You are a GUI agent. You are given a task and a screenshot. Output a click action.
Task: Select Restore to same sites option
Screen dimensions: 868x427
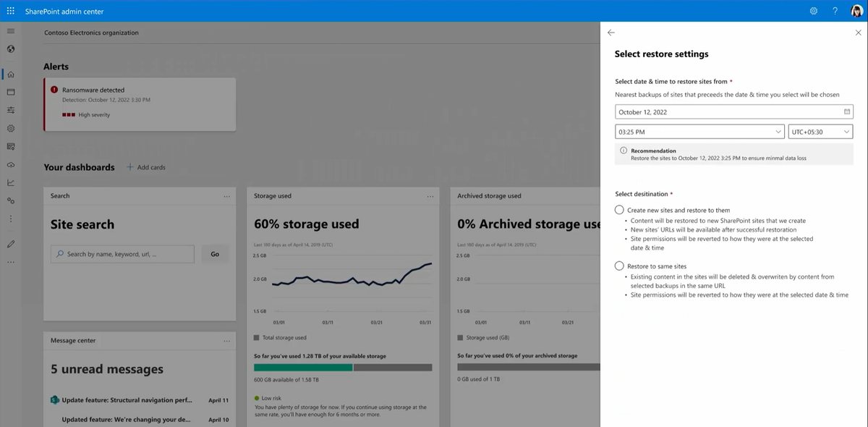[x=619, y=266]
